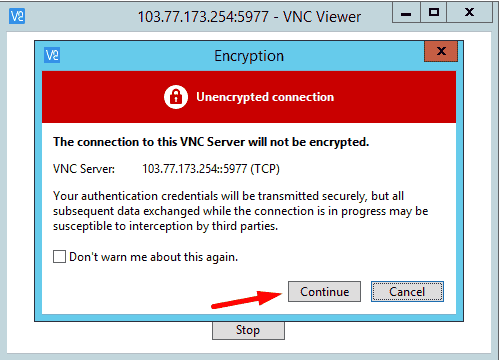The width and height of the screenshot is (499, 360).
Task: Click the "Don't warn me about this again" label
Action: pyautogui.click(x=154, y=257)
